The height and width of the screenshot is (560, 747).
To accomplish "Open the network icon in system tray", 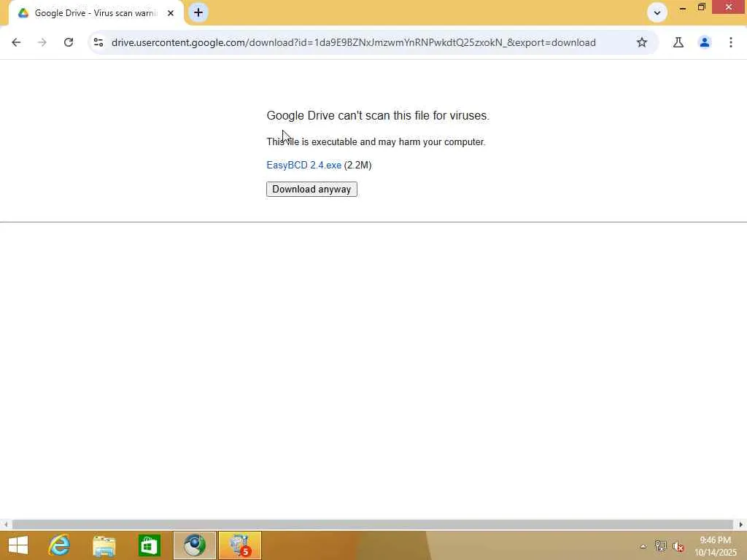I will 660,546.
